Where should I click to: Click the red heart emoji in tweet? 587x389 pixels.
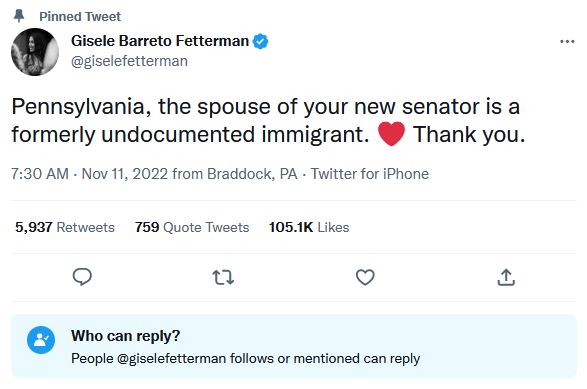(x=391, y=134)
